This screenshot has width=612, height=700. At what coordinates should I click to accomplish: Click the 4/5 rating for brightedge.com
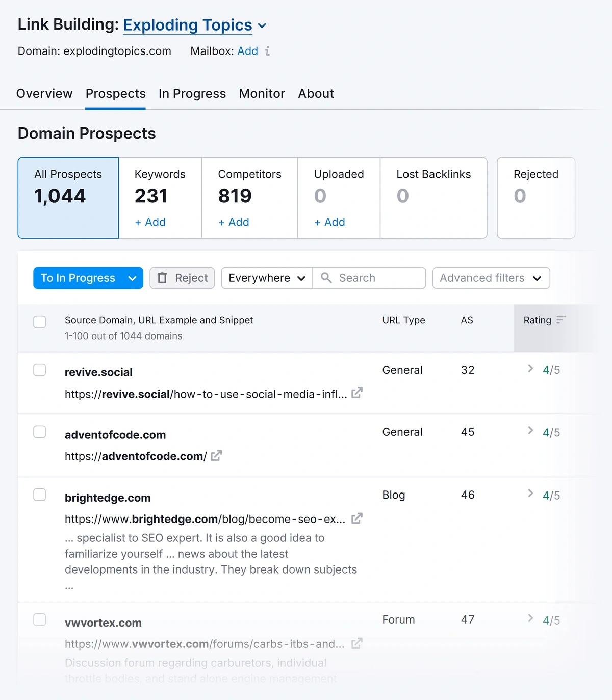pos(551,496)
